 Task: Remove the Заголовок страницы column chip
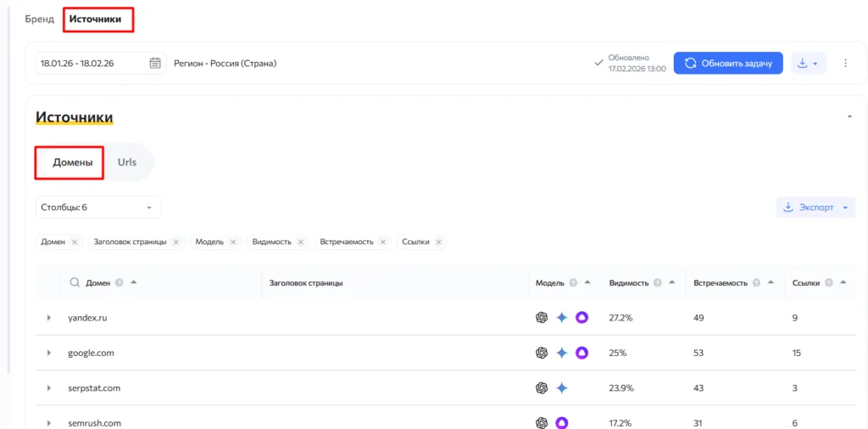176,242
